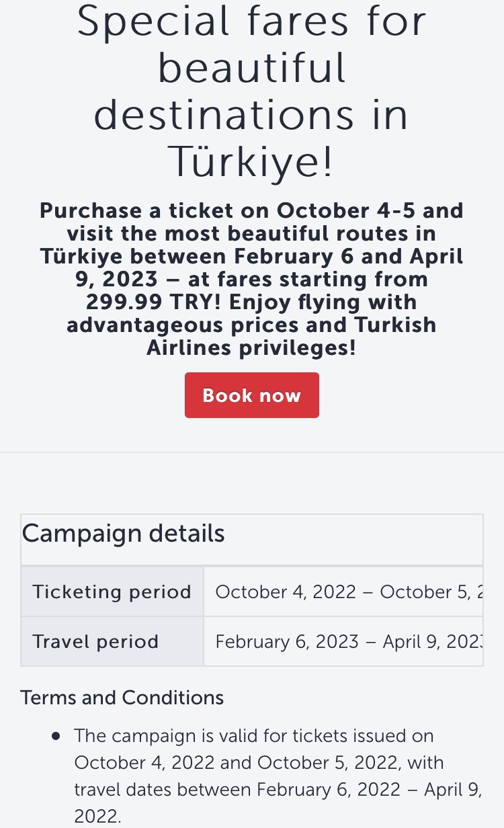The height and width of the screenshot is (828, 504).
Task: Click the October 4, 2022 ticketing date value
Action: 286,592
